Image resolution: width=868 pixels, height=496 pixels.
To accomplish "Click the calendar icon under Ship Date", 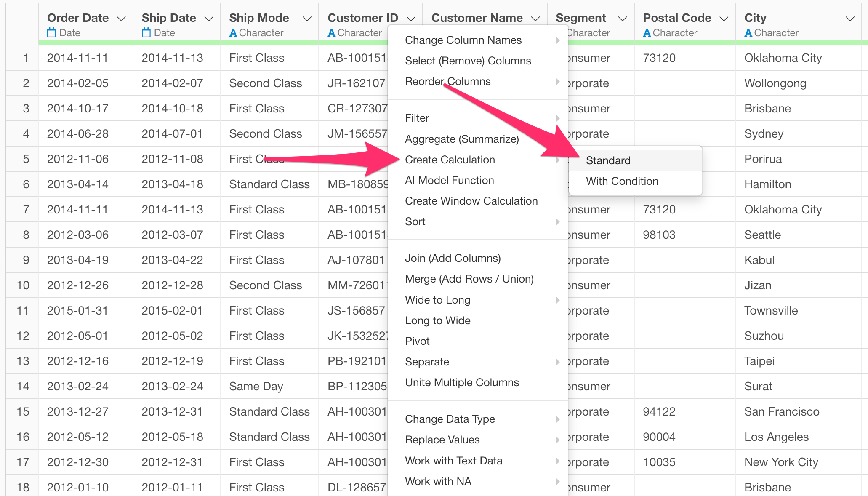I will 146,32.
